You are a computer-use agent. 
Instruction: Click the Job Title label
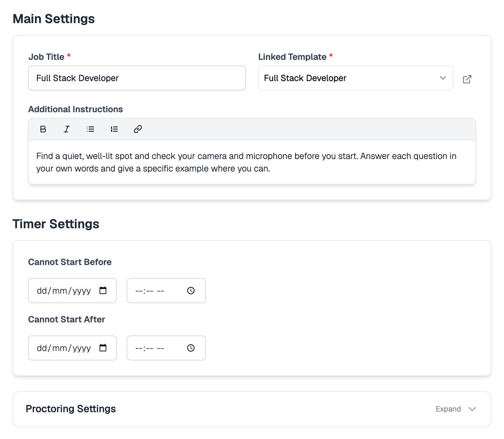click(x=46, y=57)
